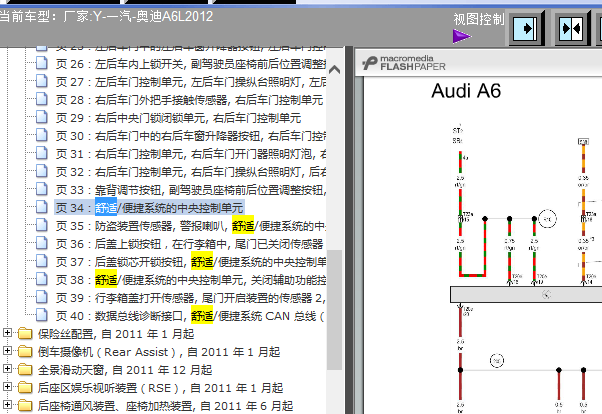Open 页 38 关闭辅助功能 entry
The image size is (602, 414).
tap(191, 280)
